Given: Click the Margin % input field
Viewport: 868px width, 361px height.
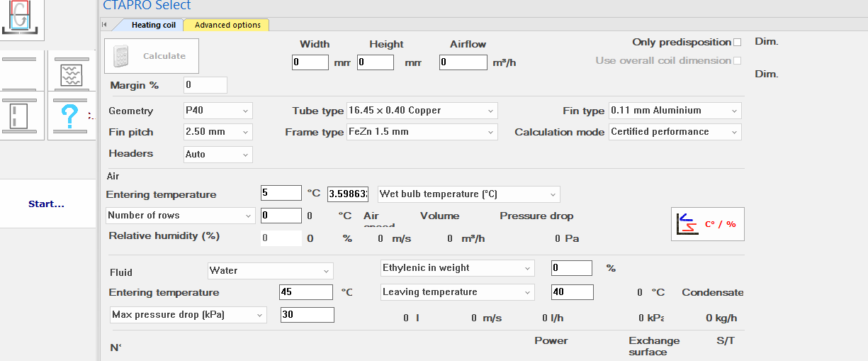Looking at the screenshot, I should click(x=205, y=85).
